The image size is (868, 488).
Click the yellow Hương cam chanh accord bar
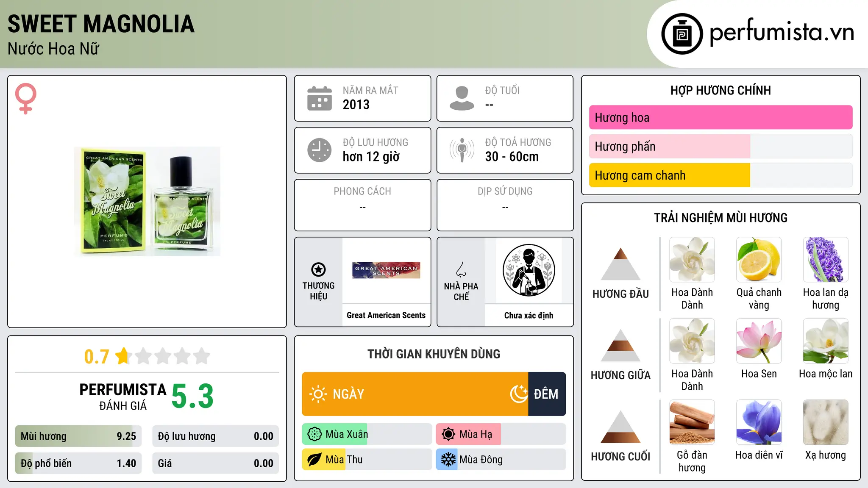point(721,175)
